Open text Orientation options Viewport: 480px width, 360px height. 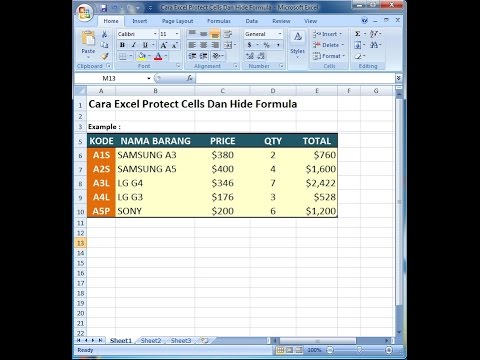click(x=217, y=56)
